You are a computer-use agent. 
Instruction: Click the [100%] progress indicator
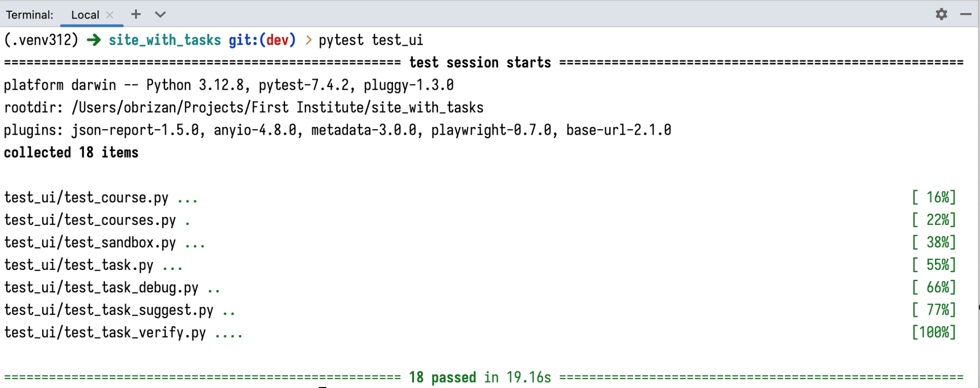pos(933,333)
